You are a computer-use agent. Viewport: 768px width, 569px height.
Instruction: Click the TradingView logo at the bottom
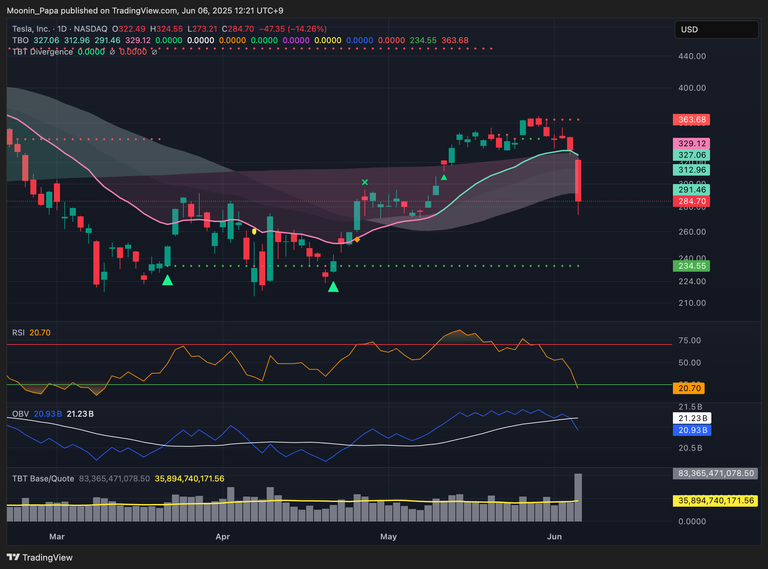point(40,557)
